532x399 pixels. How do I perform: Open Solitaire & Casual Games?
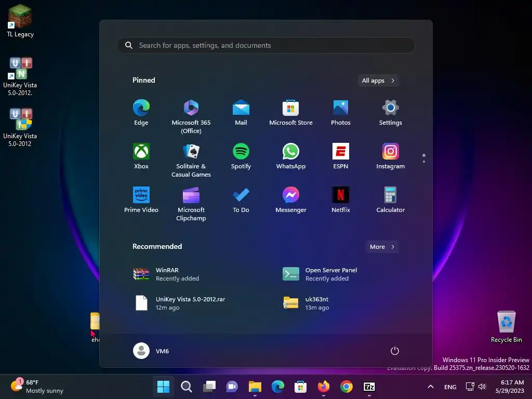click(x=191, y=160)
